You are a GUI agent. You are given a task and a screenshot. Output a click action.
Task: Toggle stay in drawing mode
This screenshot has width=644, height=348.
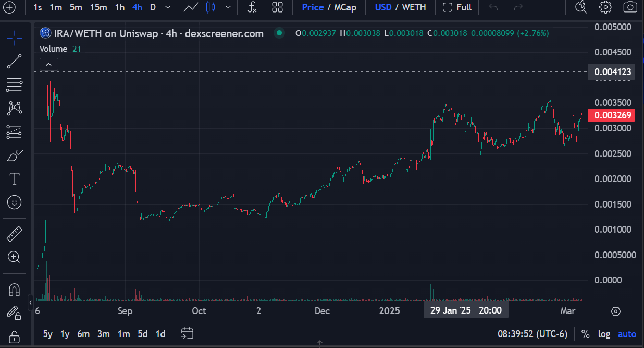pyautogui.click(x=14, y=312)
